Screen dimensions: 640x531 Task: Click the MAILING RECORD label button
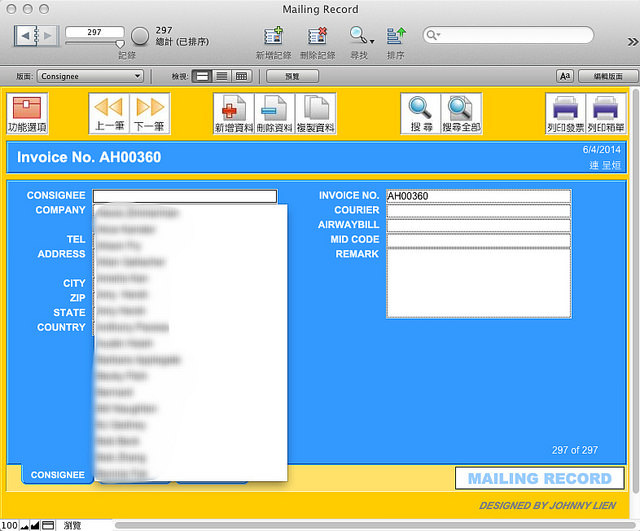click(540, 478)
